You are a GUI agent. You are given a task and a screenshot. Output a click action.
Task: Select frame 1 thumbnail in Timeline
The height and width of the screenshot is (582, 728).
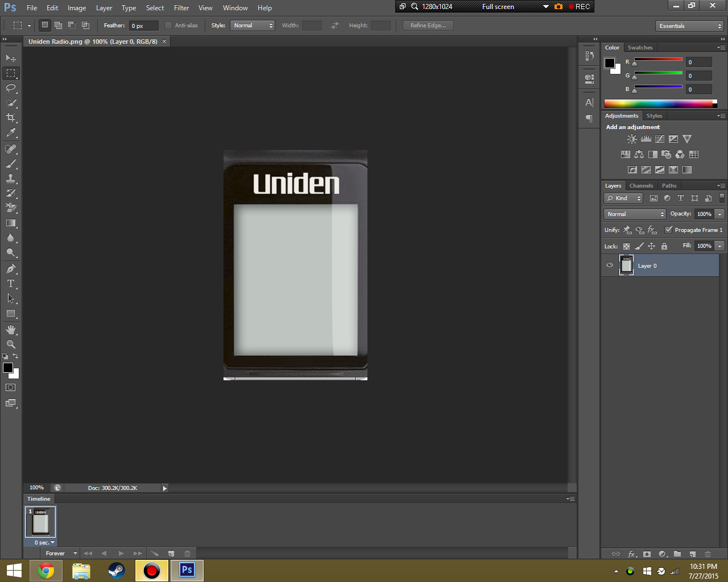tap(40, 522)
